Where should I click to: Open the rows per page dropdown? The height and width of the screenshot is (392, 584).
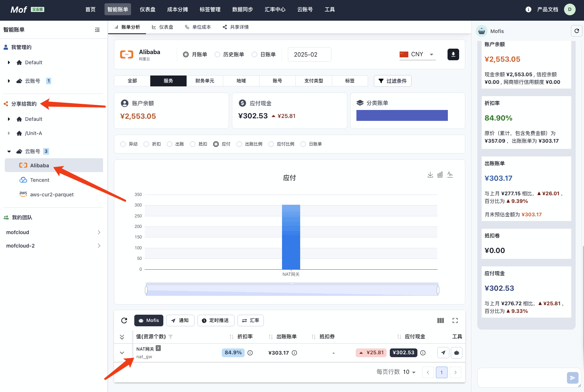point(409,372)
